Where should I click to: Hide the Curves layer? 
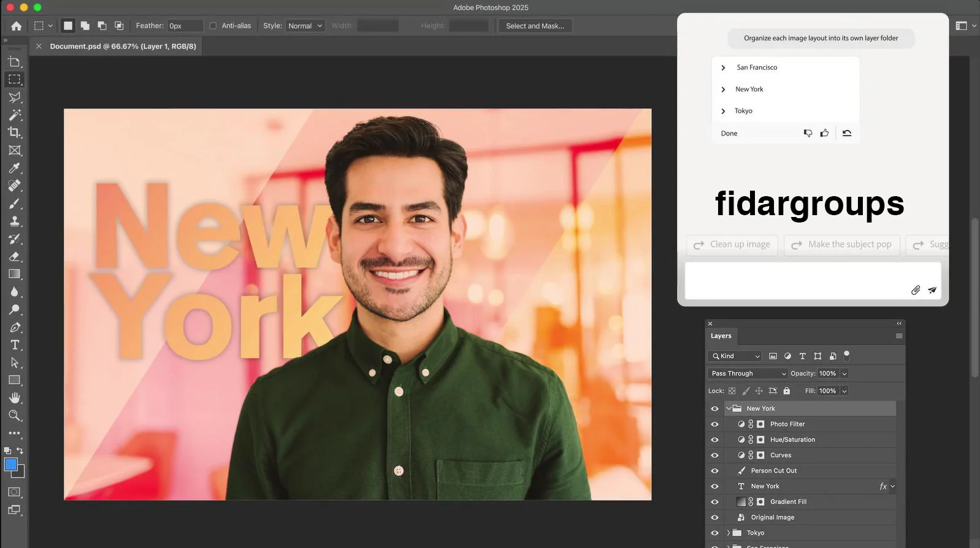tap(714, 455)
